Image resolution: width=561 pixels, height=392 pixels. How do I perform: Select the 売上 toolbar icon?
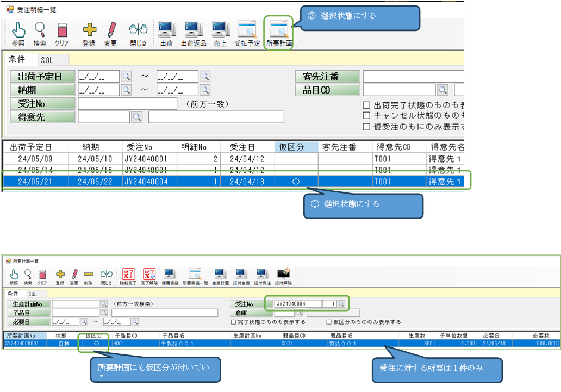pyautogui.click(x=220, y=33)
